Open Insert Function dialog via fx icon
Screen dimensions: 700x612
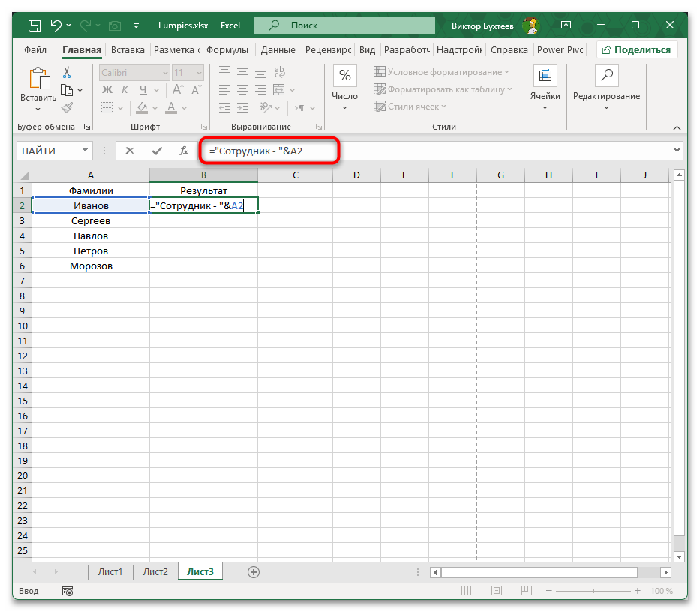[184, 151]
